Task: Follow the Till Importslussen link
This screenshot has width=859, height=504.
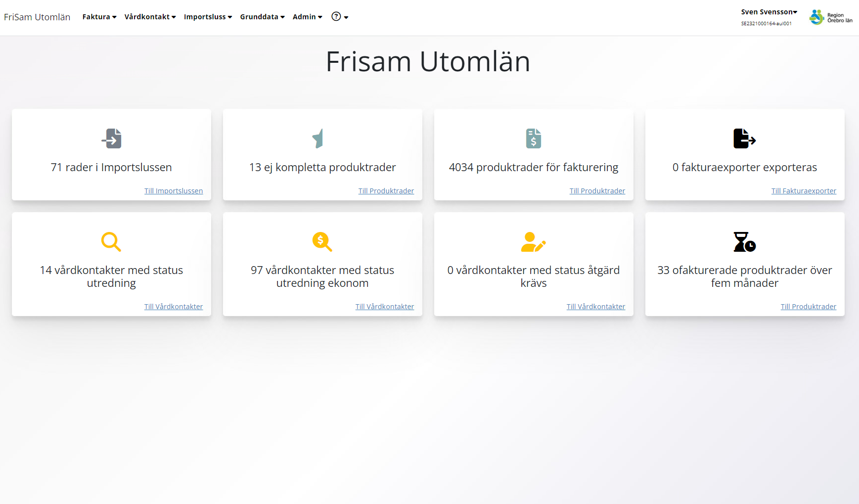Action: (173, 191)
